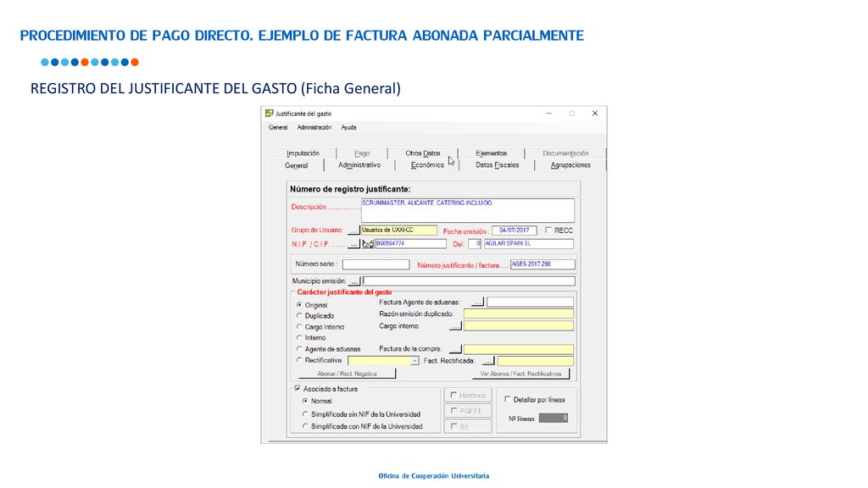Switch to the Datos Fiscales tab
Screen dimensions: 868x488
click(x=497, y=165)
